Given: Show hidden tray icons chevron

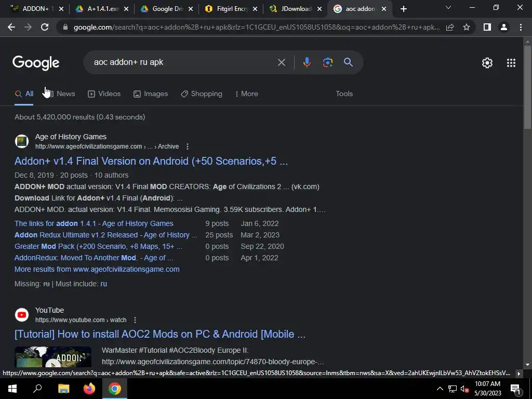Looking at the screenshot, I should click(x=440, y=389).
